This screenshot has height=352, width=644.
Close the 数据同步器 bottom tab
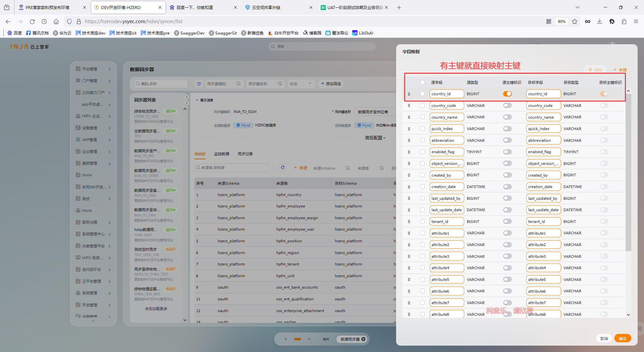pyautogui.click(x=363, y=339)
